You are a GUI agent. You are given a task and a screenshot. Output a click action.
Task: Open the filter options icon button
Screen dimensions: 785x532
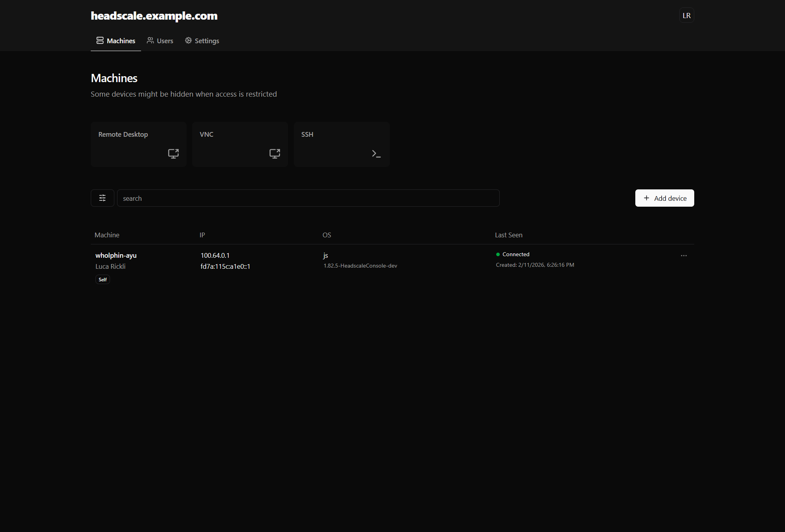tap(103, 198)
